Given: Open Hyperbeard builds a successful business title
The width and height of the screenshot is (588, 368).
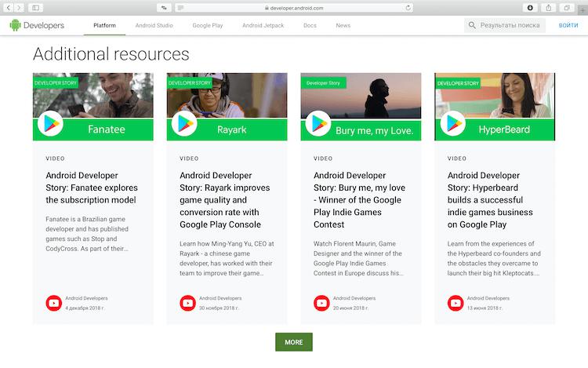Looking at the screenshot, I should [x=490, y=200].
